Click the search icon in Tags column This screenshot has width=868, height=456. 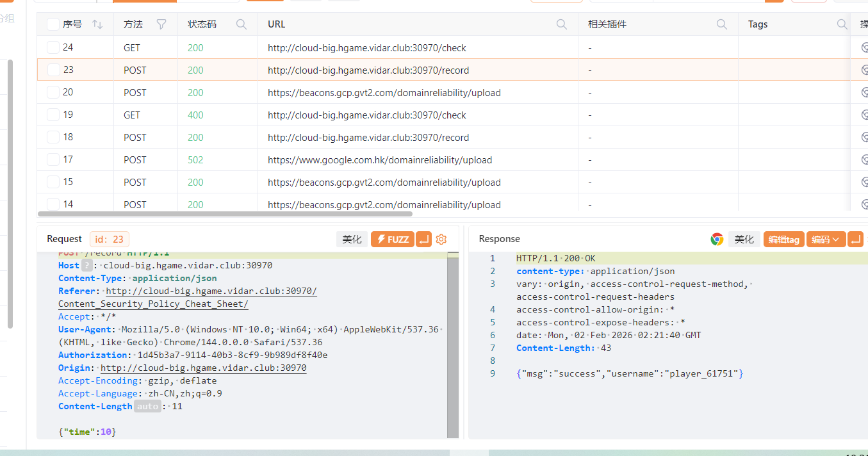842,24
